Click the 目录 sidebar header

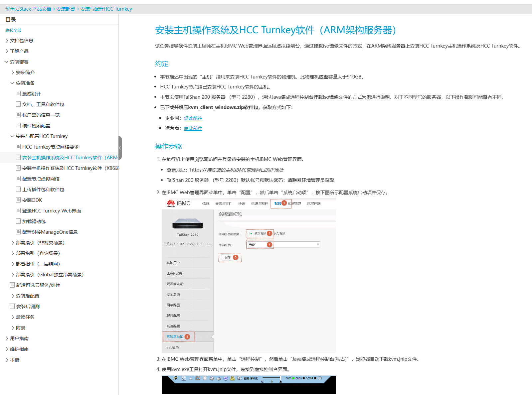(x=11, y=20)
